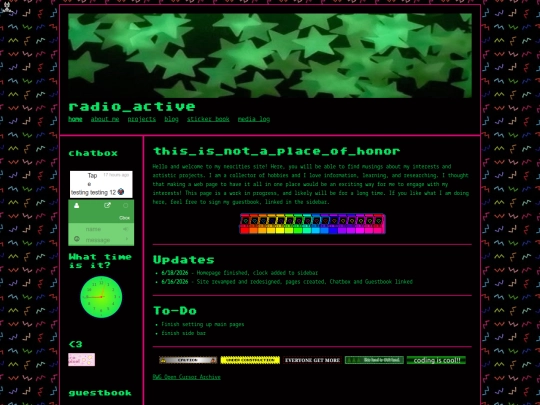Click the avatar emoji in chat message
This screenshot has height=405, width=540.
tap(121, 192)
